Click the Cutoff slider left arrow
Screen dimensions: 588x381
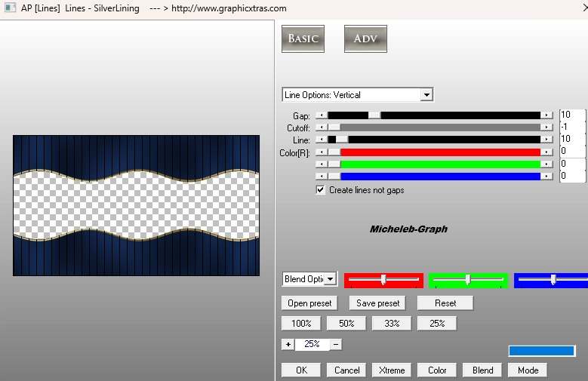pos(322,128)
